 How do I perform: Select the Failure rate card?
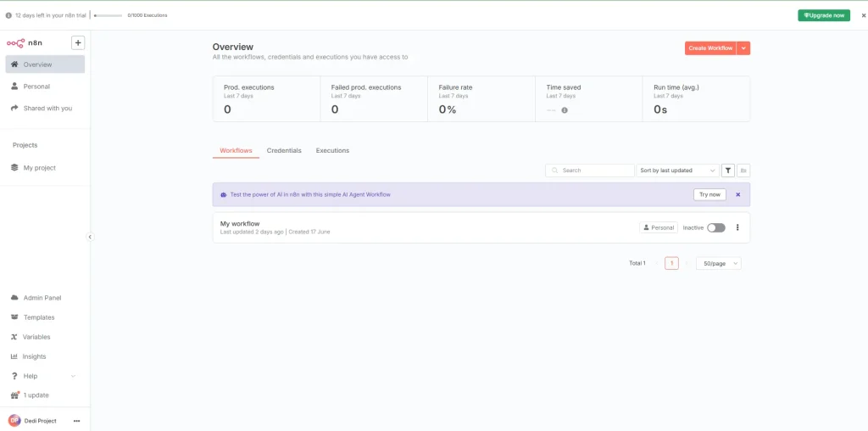481,98
